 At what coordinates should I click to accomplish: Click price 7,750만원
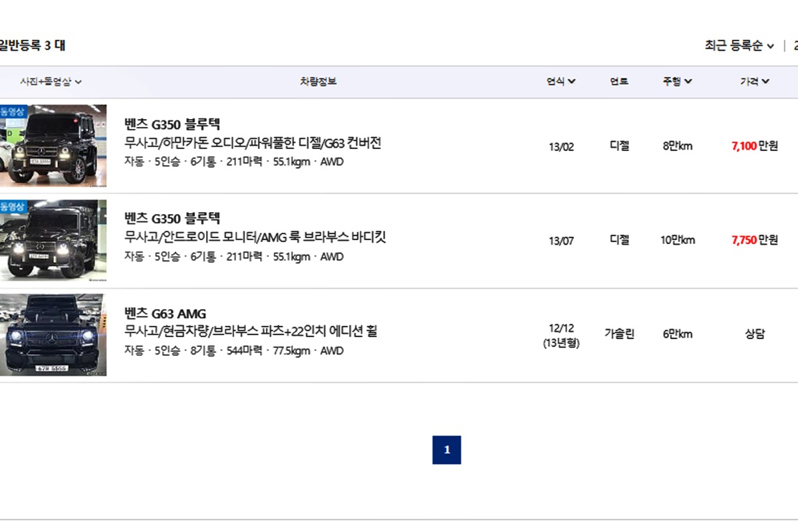(x=755, y=240)
